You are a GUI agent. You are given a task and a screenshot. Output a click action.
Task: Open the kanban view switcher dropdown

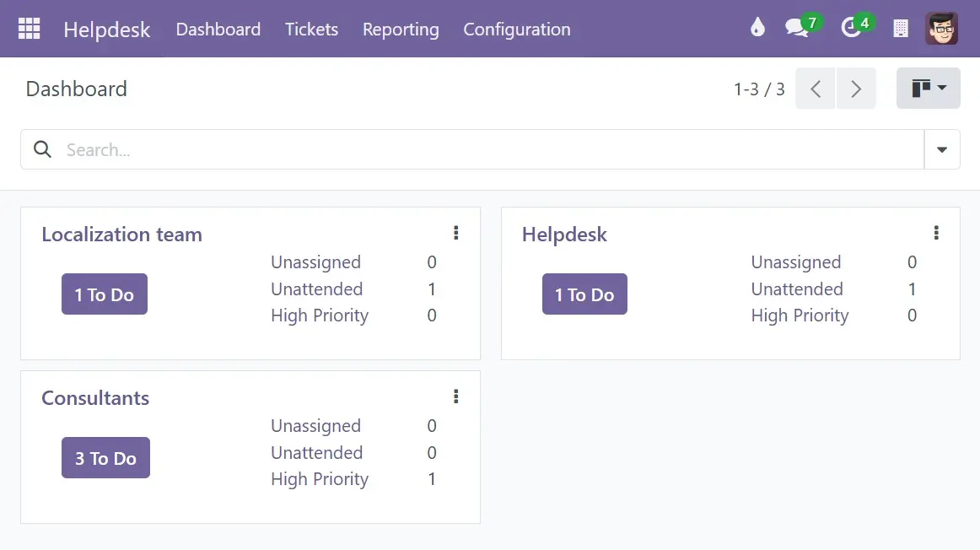[x=928, y=88]
